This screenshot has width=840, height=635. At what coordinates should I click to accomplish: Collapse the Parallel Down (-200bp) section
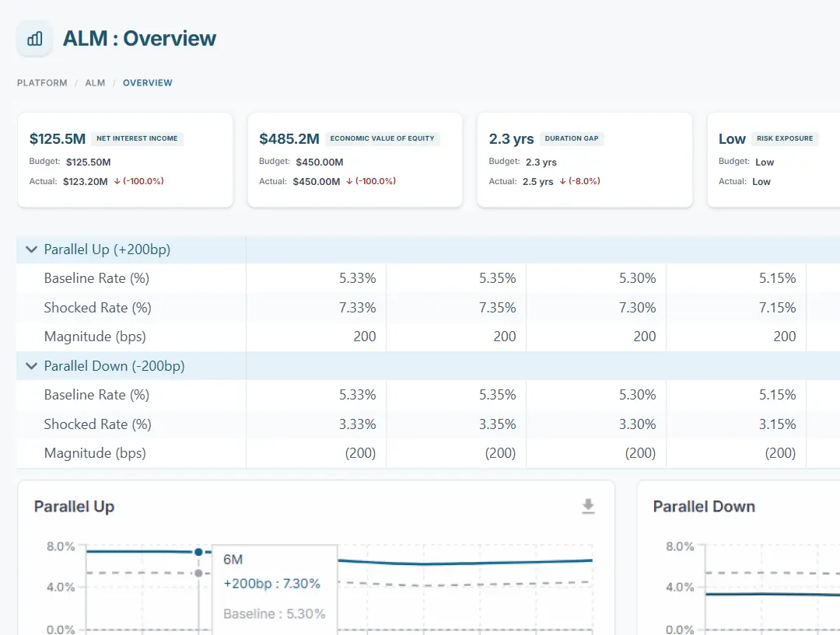coord(32,366)
